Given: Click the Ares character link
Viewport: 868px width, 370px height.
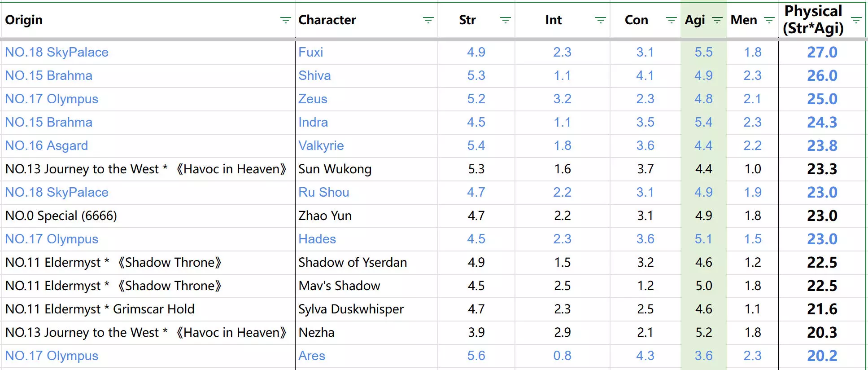Looking at the screenshot, I should click(312, 356).
